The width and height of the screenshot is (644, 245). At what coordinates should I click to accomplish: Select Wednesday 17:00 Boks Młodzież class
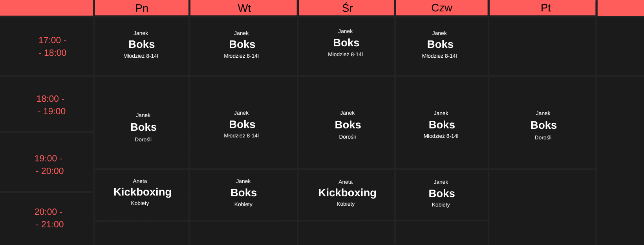point(346,46)
